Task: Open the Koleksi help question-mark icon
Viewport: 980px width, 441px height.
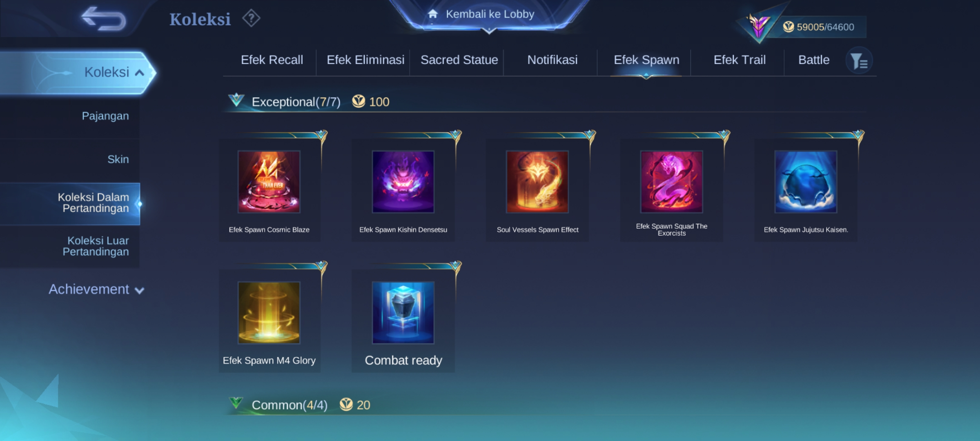Action: [251, 18]
